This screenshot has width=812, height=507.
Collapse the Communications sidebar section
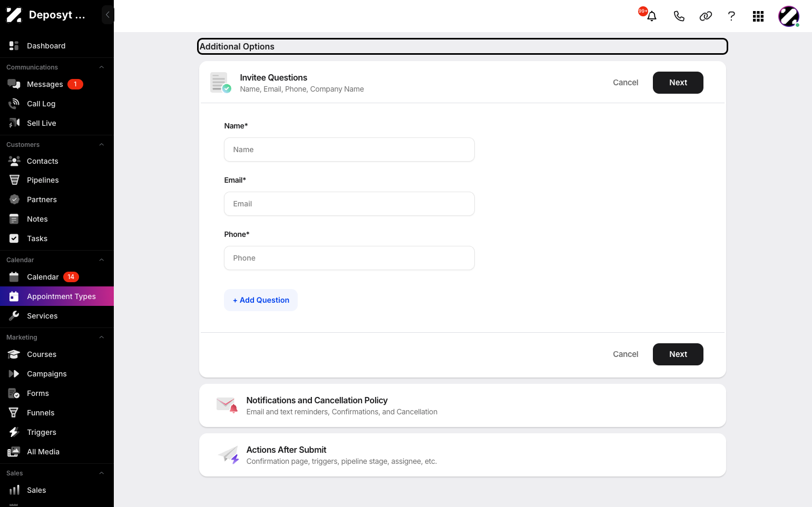(x=102, y=67)
